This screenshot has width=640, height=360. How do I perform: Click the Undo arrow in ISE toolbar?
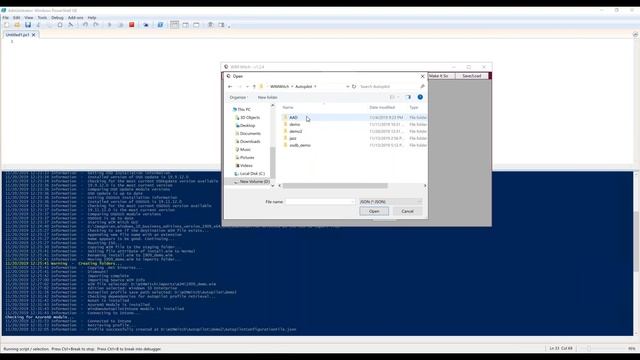pyautogui.click(x=85, y=25)
